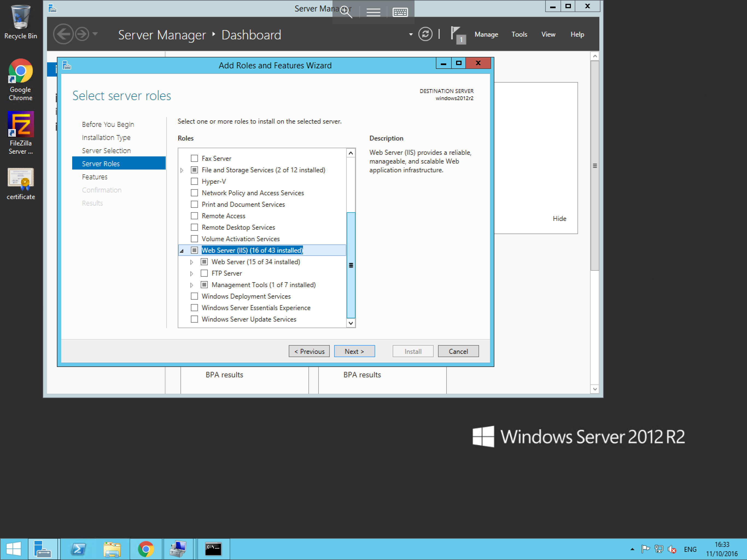The image size is (747, 560).
Task: Click the Server Manager refresh icon
Action: click(x=425, y=34)
